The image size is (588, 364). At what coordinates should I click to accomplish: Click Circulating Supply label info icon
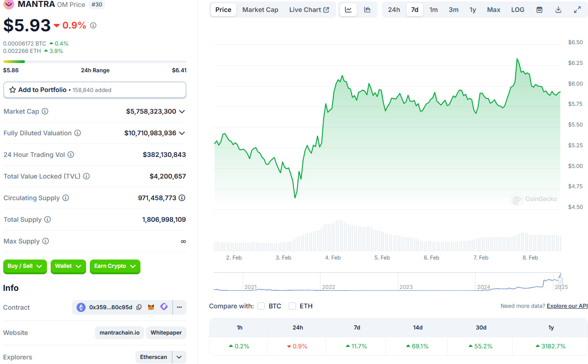click(x=65, y=198)
